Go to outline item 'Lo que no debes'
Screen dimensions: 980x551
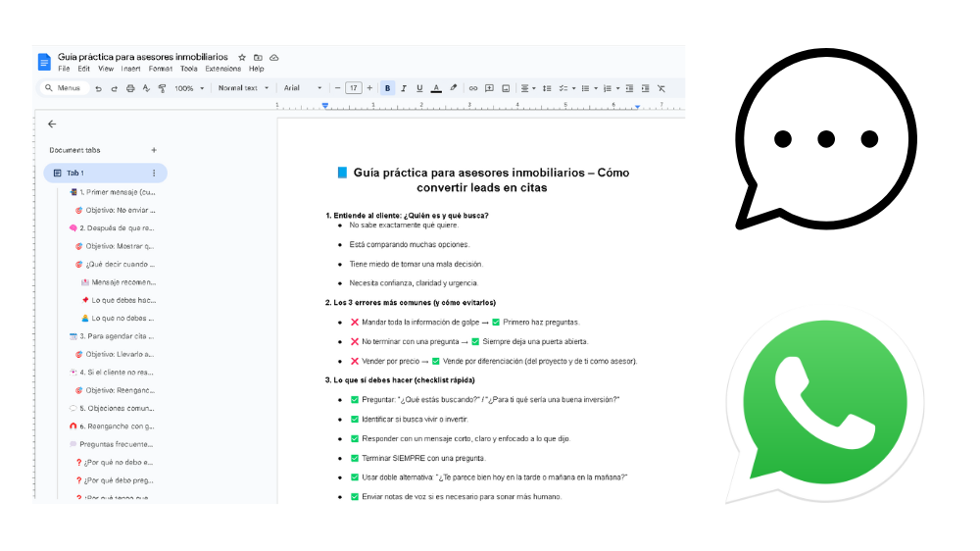click(x=119, y=319)
